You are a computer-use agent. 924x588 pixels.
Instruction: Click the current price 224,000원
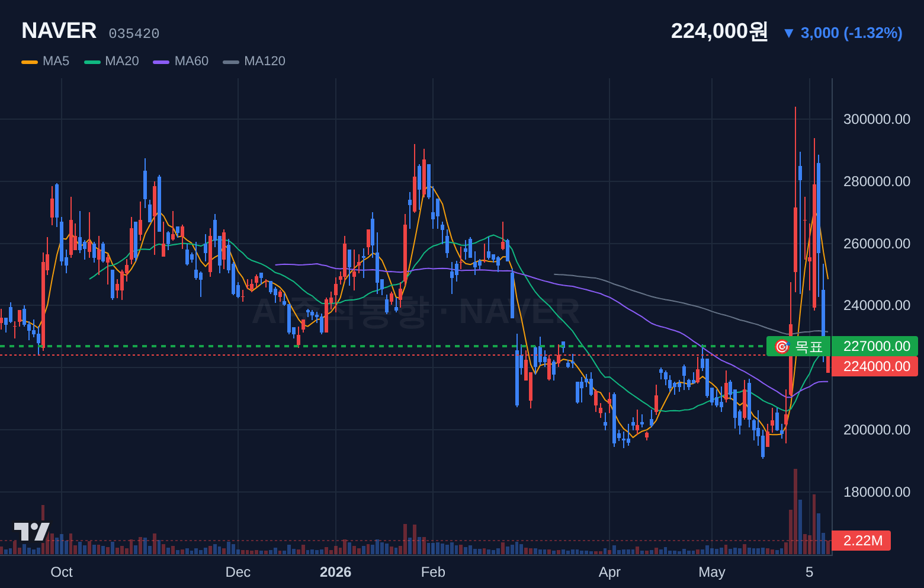(719, 31)
